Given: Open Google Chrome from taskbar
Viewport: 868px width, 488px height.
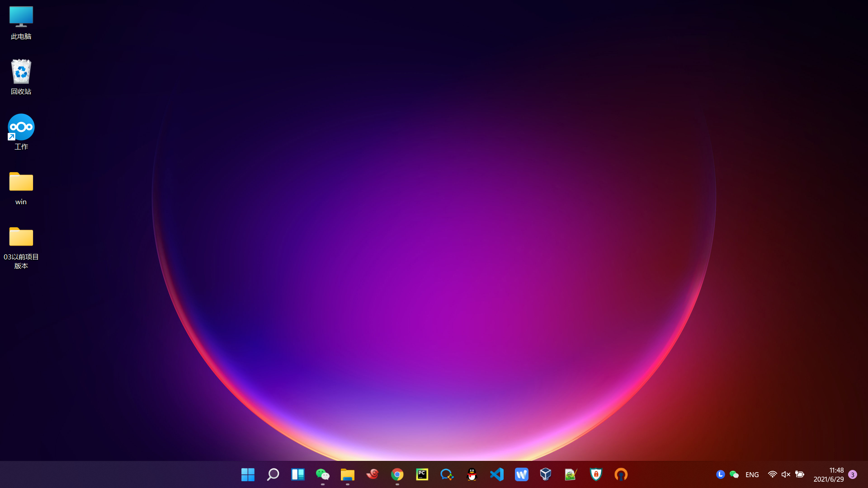Looking at the screenshot, I should coord(397,474).
